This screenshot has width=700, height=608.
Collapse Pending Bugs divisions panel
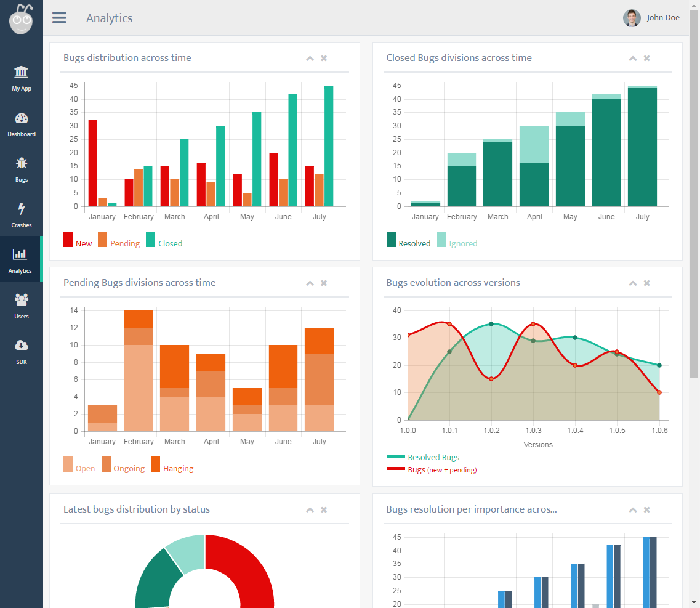click(x=310, y=283)
